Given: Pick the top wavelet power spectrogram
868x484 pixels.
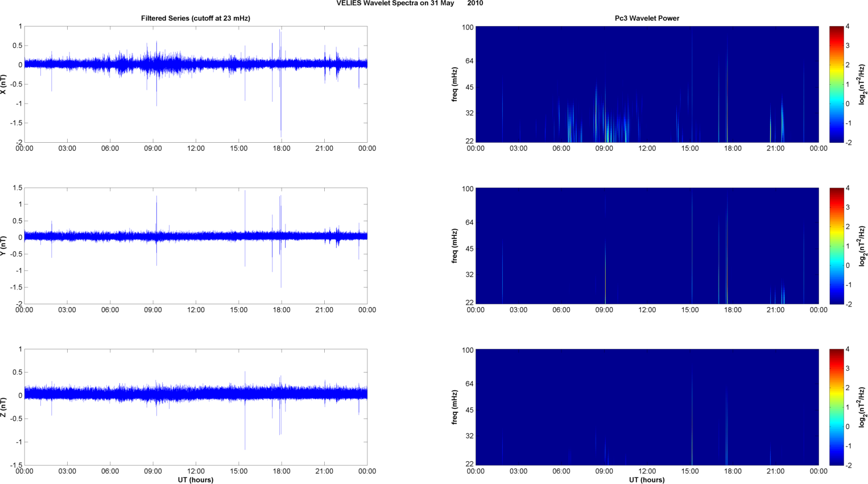Looking at the screenshot, I should (647, 84).
